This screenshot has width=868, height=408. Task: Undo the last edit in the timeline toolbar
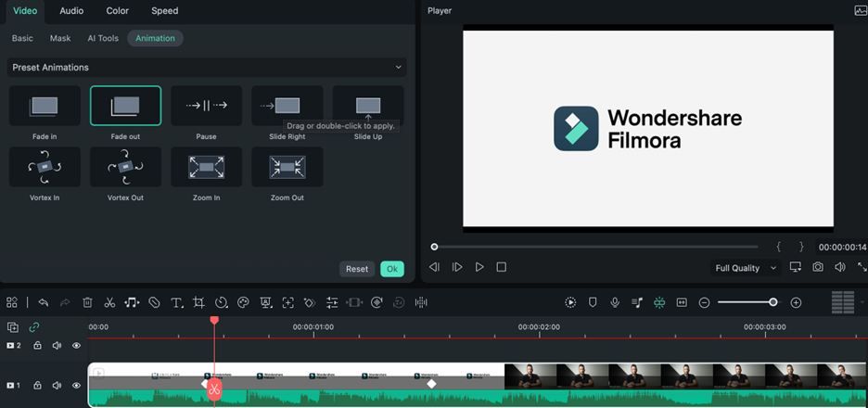(44, 302)
